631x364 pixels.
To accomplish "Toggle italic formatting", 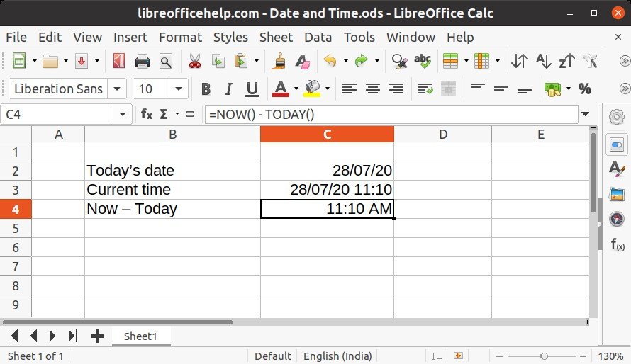I will (228, 89).
